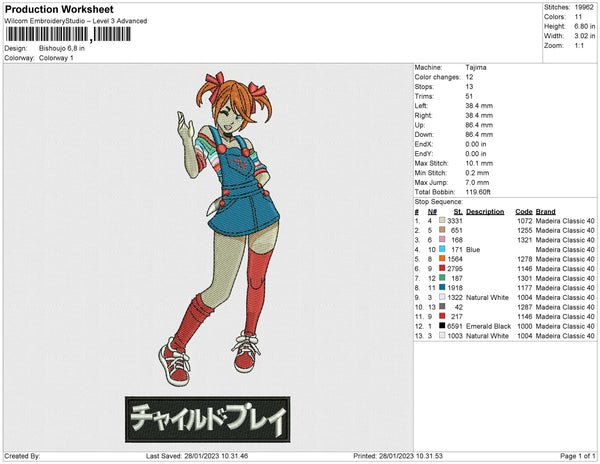Screen dimensions: 600x464
Task: Click the EndX value 0.00 in
Action: 476,144
